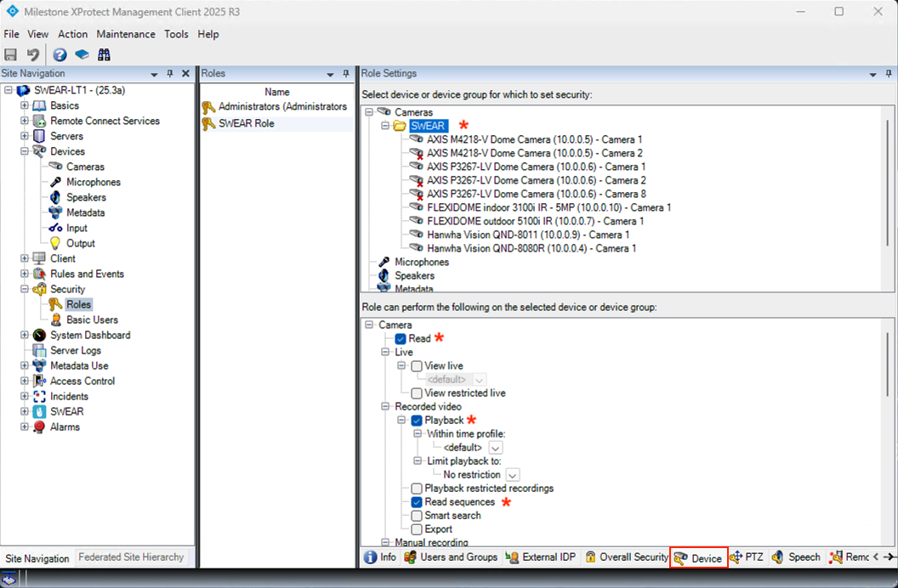This screenshot has width=898, height=588.
Task: Select Microphones in Site Navigation
Action: (93, 182)
